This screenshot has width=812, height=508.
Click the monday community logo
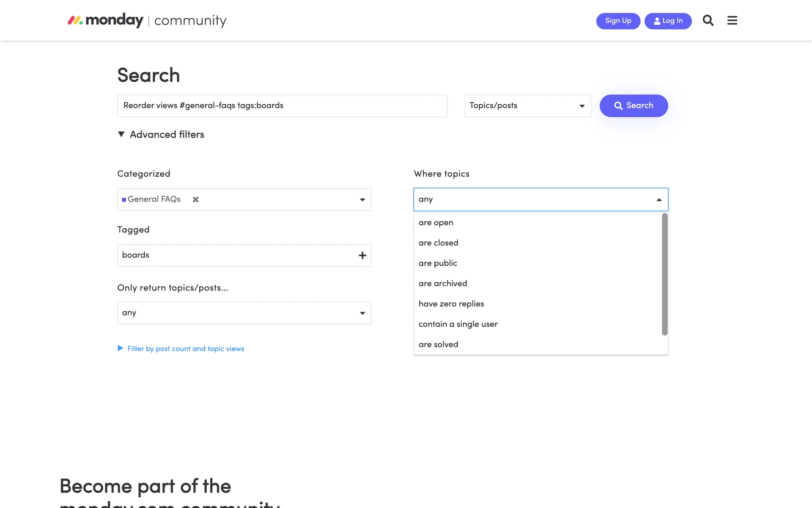[x=147, y=20]
